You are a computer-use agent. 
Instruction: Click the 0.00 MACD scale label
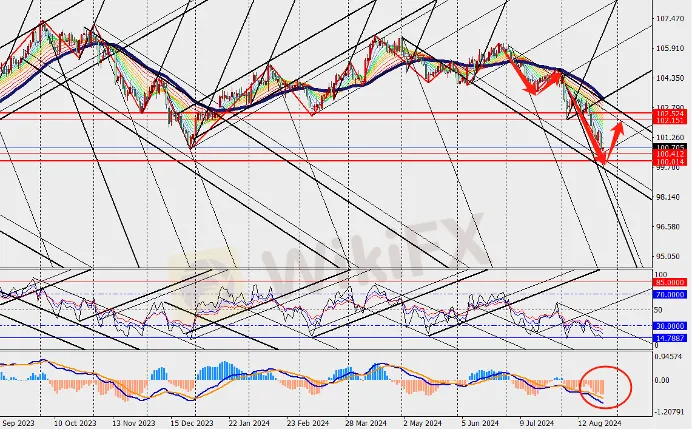click(x=662, y=380)
